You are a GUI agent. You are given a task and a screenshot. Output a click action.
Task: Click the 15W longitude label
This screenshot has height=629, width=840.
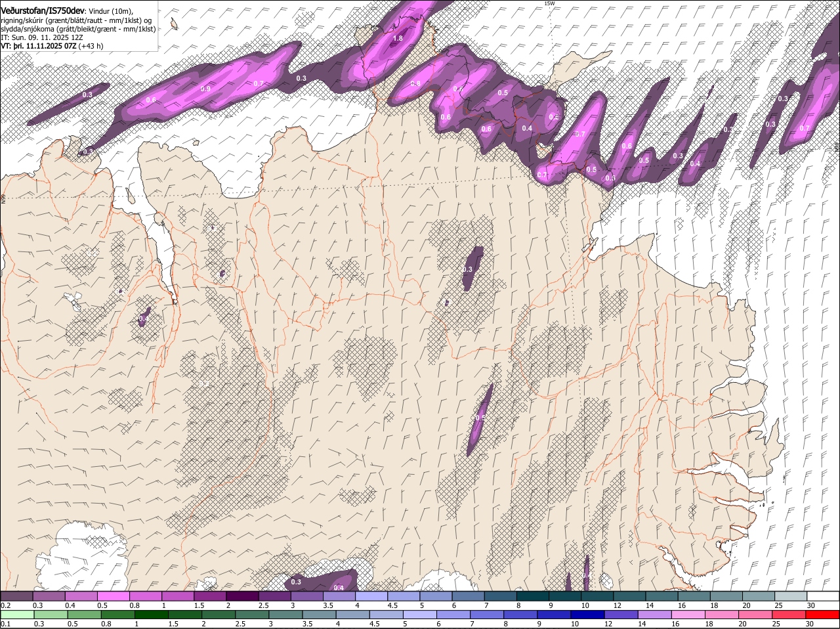click(x=549, y=3)
